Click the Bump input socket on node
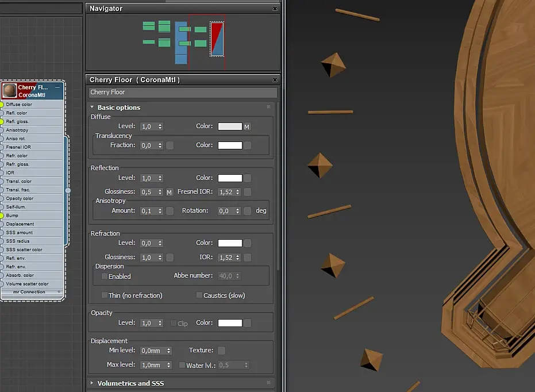Image resolution: width=535 pixels, height=392 pixels. tap(1, 216)
